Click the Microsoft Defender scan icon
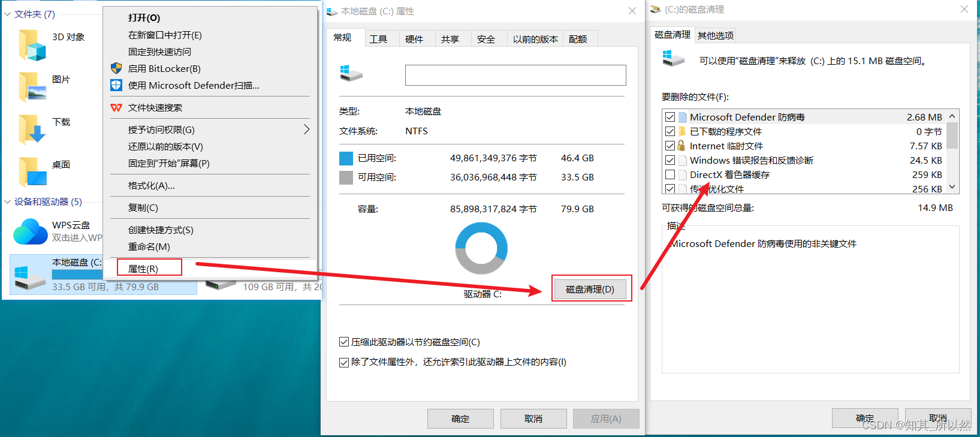The height and width of the screenshot is (437, 980). click(116, 85)
